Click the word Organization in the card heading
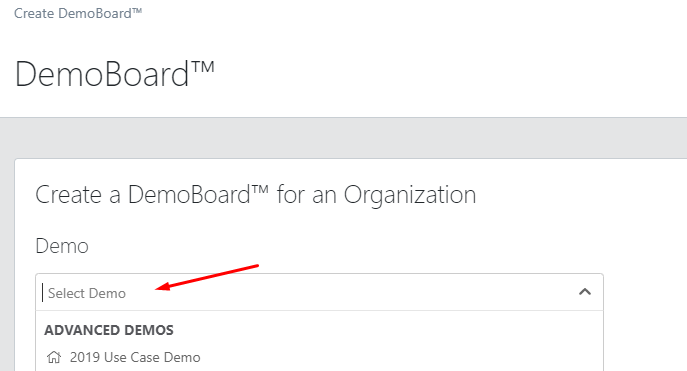 tap(410, 195)
